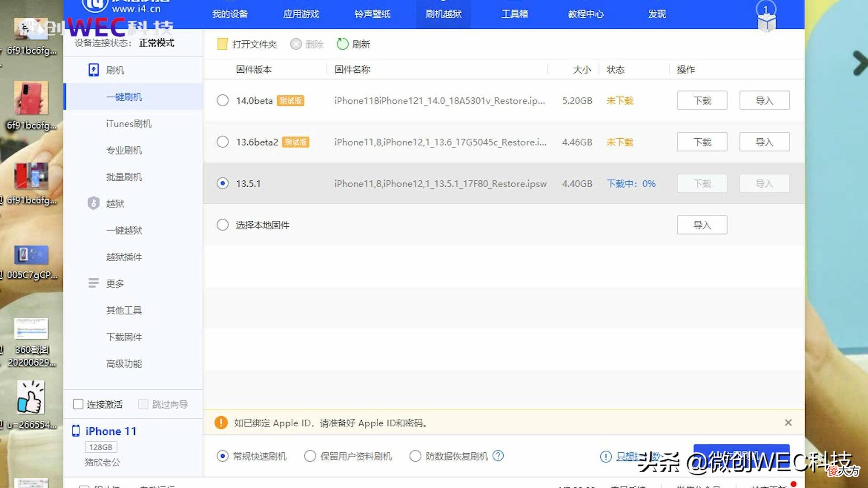The width and height of the screenshot is (868, 488).
Task: Choose 保留用户资料刷机 radio option
Action: coord(310,456)
